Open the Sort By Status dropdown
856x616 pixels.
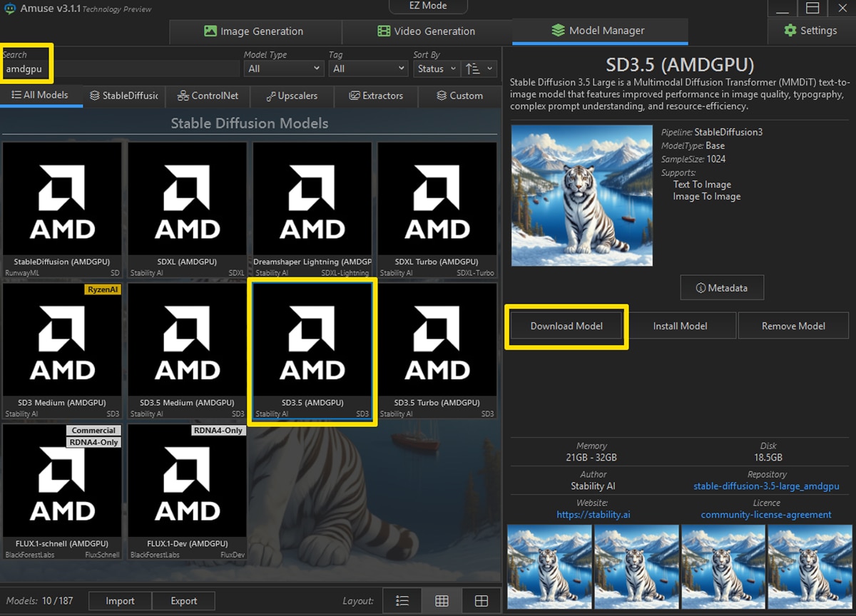point(436,68)
